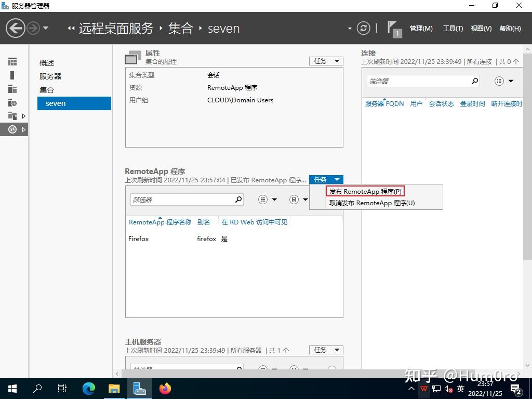532x399 pixels.
Task: Expand RemoteApp list options dropdown arrow
Action: [x=274, y=199]
